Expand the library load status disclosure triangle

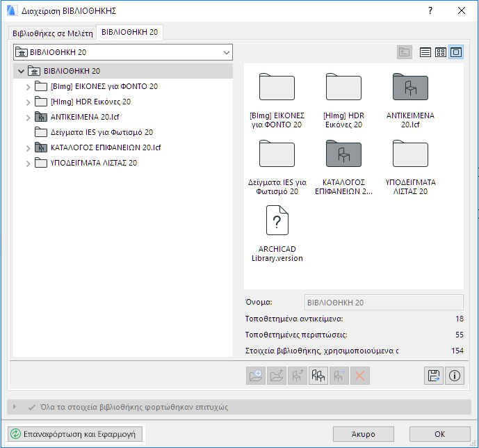(x=15, y=407)
